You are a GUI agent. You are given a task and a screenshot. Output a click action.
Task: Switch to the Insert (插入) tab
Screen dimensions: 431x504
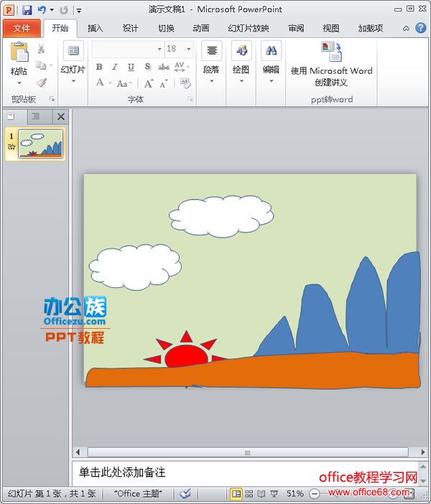tap(96, 29)
